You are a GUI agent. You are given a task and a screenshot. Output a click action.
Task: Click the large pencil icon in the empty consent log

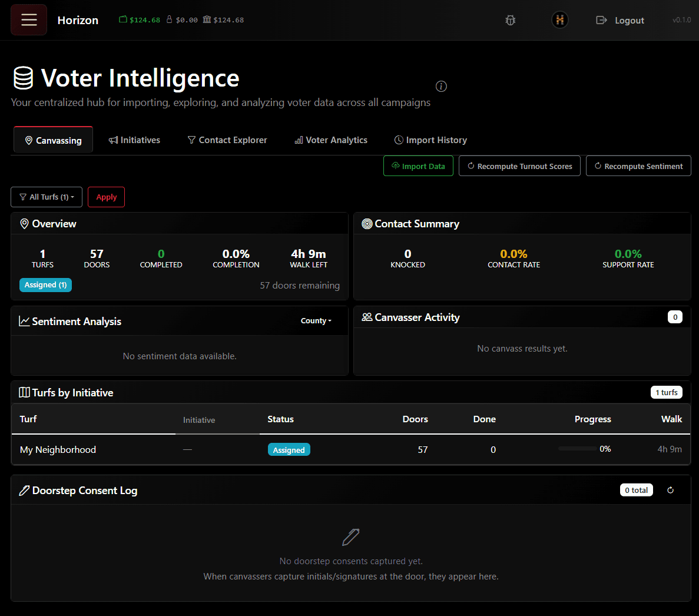pos(351,538)
